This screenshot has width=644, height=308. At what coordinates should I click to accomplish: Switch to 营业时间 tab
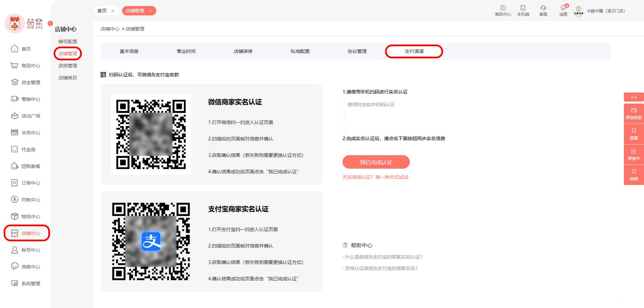click(x=186, y=51)
